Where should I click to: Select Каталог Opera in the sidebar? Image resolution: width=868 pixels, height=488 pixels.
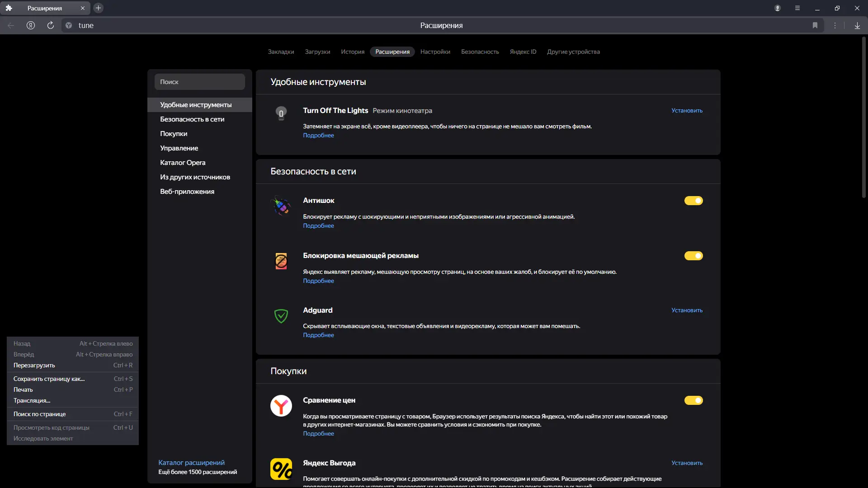183,163
